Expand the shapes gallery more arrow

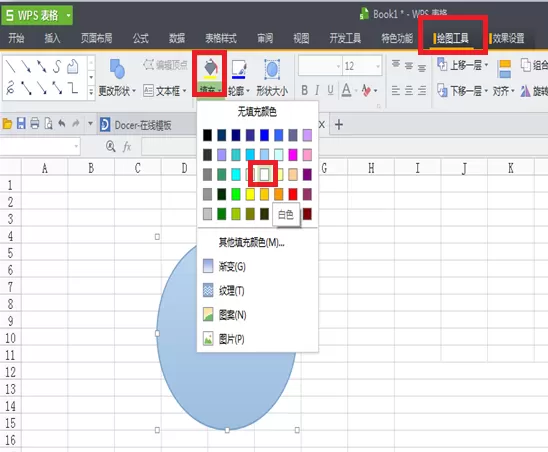point(91,92)
